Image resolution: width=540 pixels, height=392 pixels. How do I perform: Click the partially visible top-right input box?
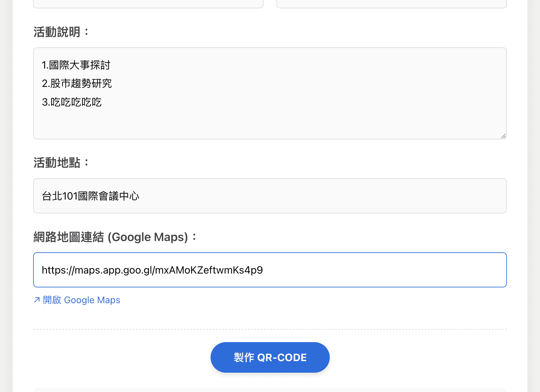click(391, 4)
